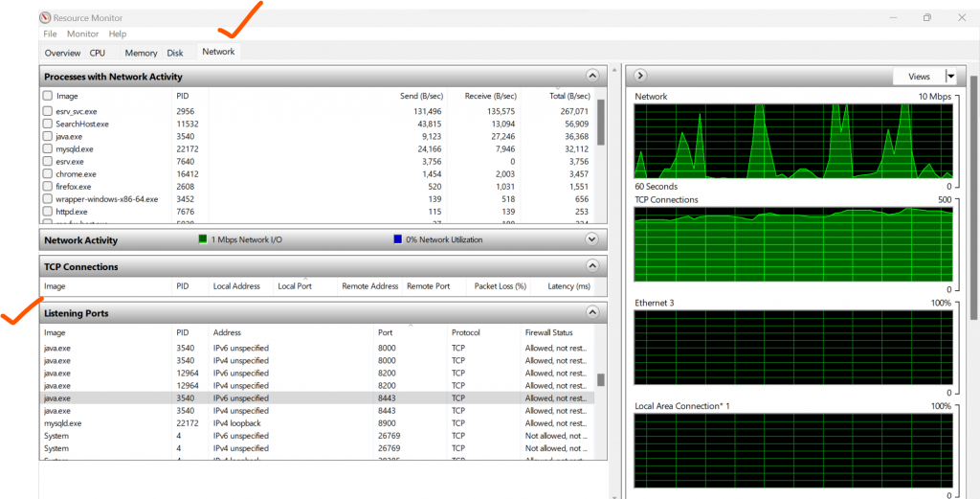This screenshot has height=499, width=980.
Task: Toggle the select-all Image header checkbox
Action: tap(48, 96)
